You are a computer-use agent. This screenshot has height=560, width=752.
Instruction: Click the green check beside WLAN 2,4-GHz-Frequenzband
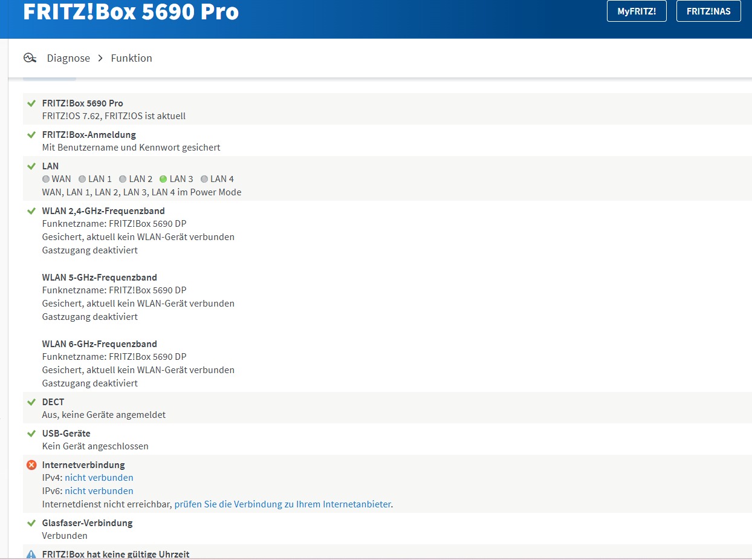(x=31, y=210)
